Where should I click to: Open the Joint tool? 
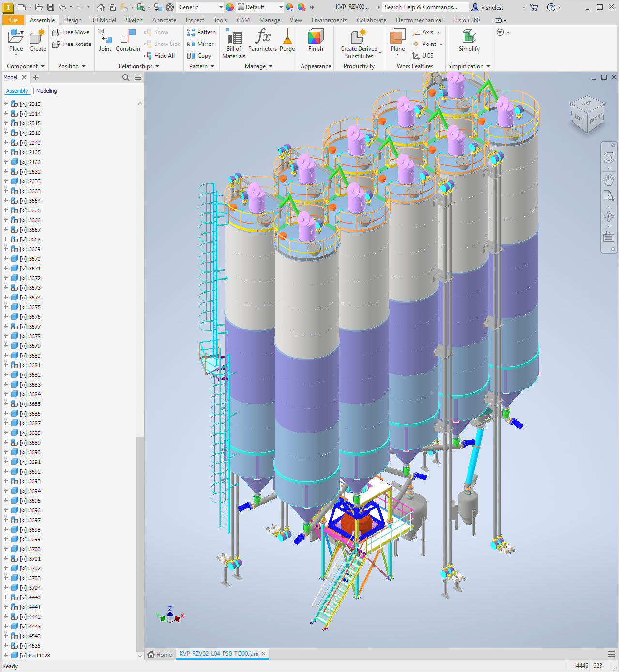pyautogui.click(x=105, y=41)
